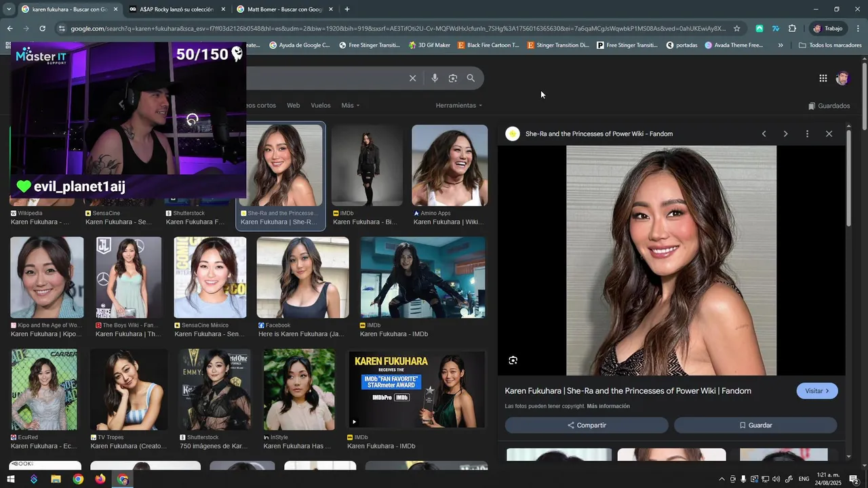Close the Matt Bomer tab
Viewport: 868px width, 488px height.
click(x=331, y=9)
